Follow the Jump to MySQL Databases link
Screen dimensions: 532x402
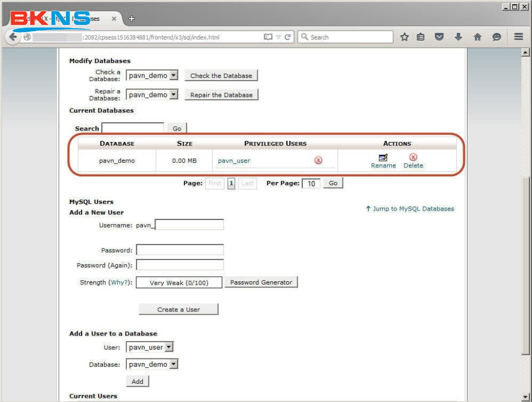tap(410, 209)
